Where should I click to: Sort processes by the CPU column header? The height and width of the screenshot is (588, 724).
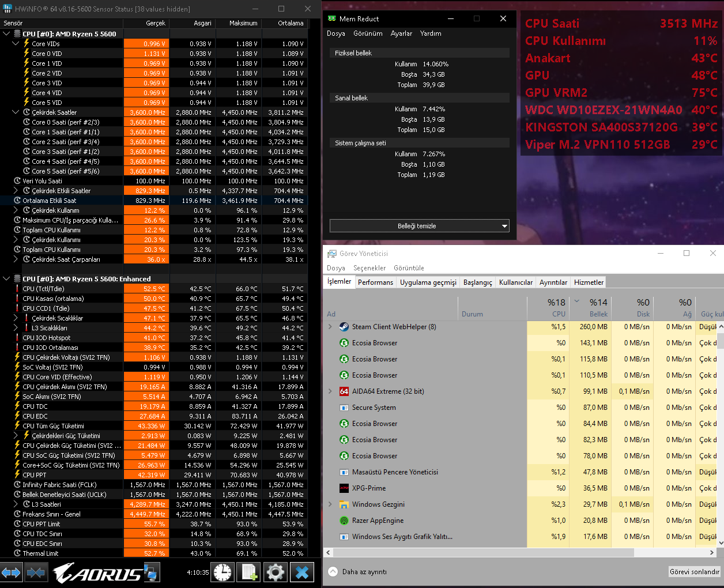[x=548, y=308]
